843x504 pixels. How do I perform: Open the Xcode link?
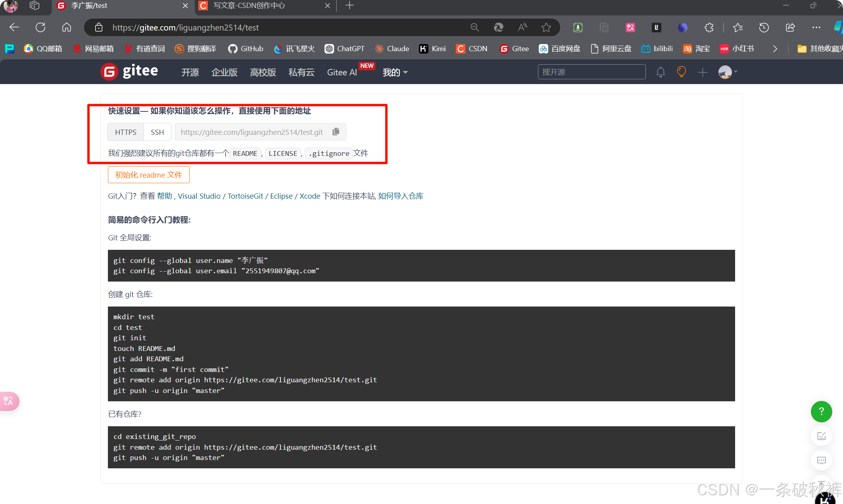pos(310,196)
